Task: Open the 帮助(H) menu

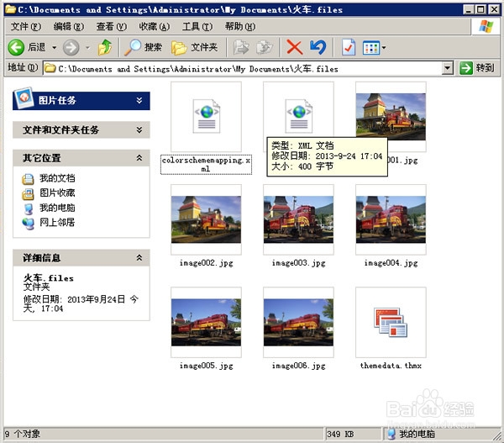Action: click(x=240, y=26)
